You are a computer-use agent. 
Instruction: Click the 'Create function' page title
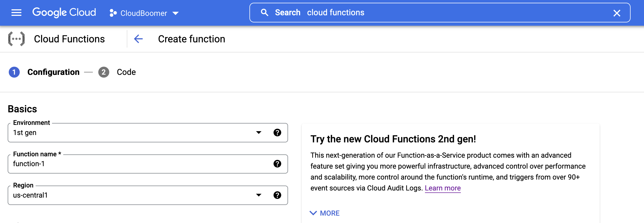[x=192, y=39]
